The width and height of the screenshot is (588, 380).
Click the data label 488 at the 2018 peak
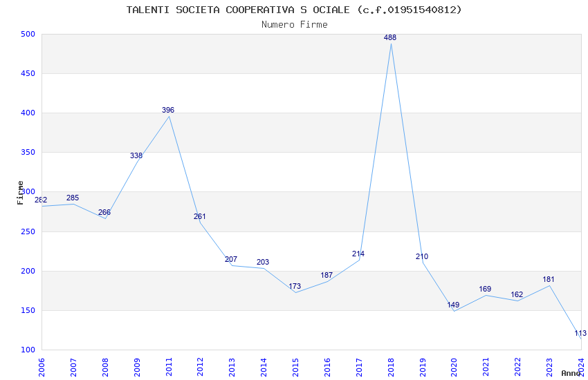(x=390, y=37)
